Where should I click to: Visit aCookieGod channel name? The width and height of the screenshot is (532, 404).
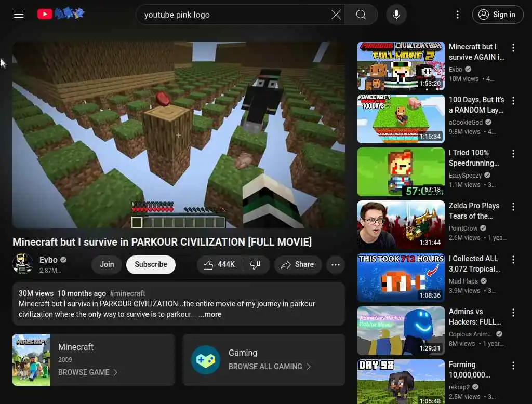465,123
